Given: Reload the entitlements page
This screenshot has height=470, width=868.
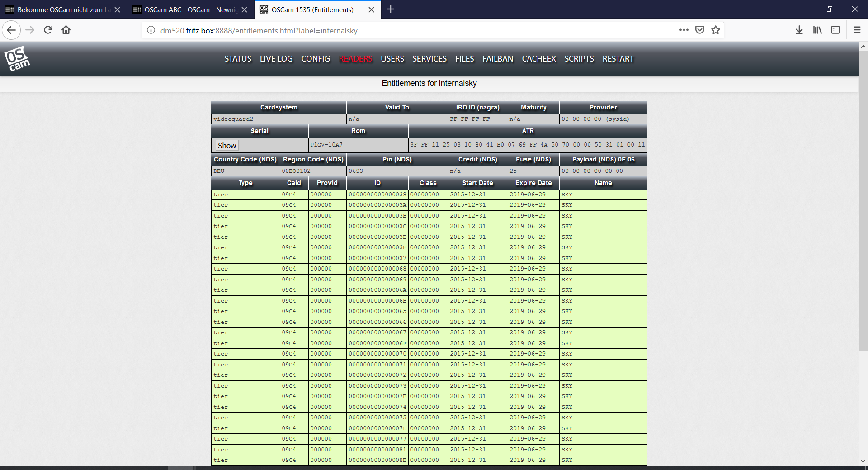Looking at the screenshot, I should pyautogui.click(x=48, y=30).
